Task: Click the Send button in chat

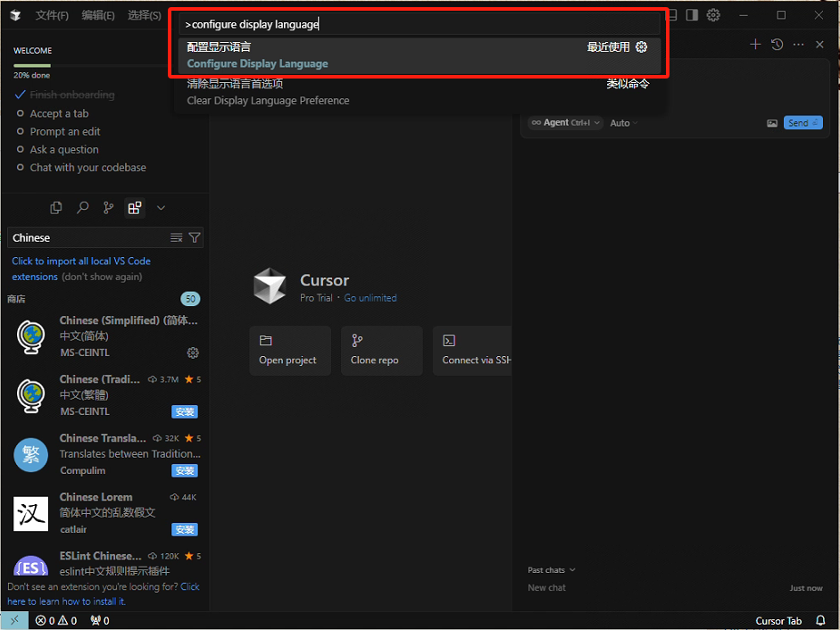Action: [803, 122]
